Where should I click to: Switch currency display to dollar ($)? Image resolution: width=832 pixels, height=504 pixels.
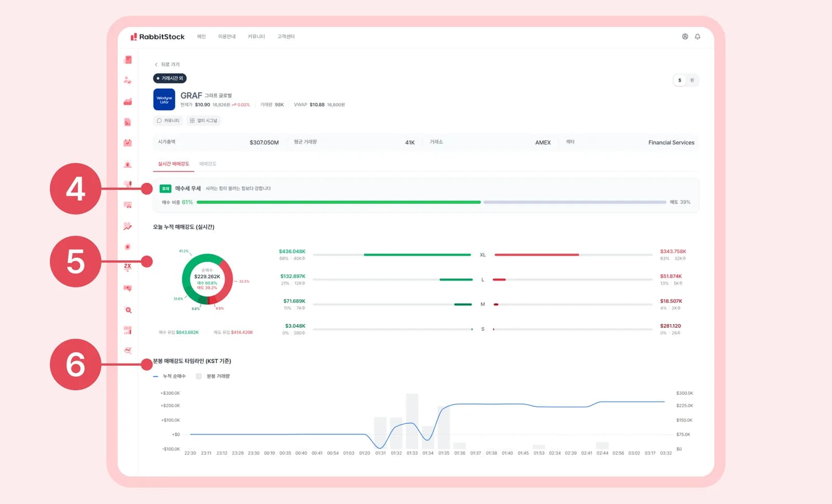(680, 80)
